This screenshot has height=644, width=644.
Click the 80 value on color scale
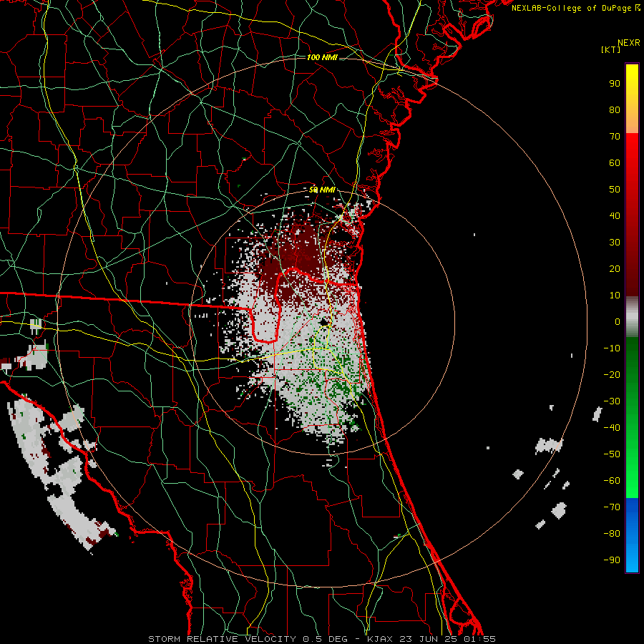(x=615, y=109)
